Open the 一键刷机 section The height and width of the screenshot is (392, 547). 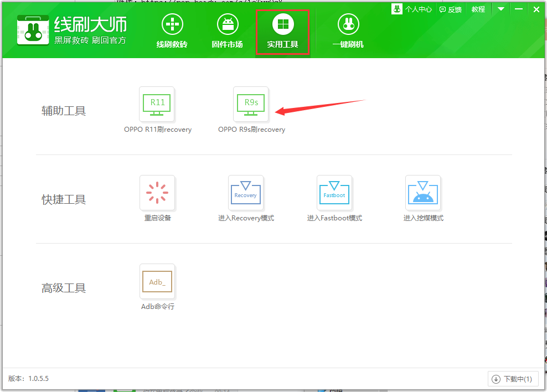pyautogui.click(x=348, y=31)
